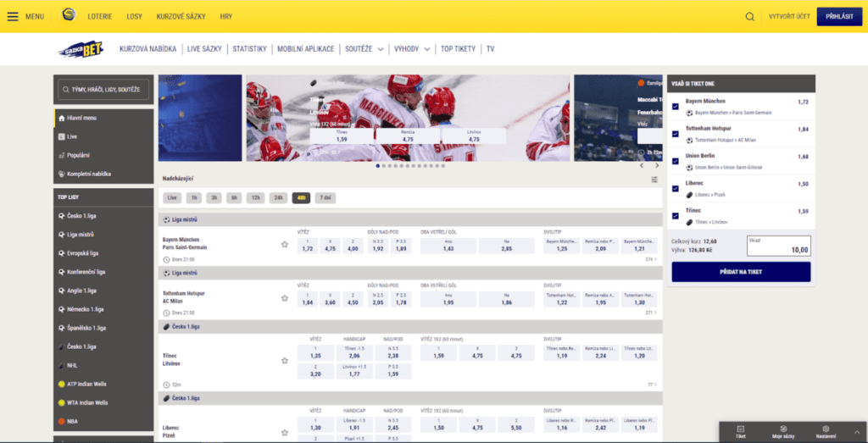The image size is (868, 443).
Task: Collapse the Liga mistrů header above Bayern
Action: [410, 219]
